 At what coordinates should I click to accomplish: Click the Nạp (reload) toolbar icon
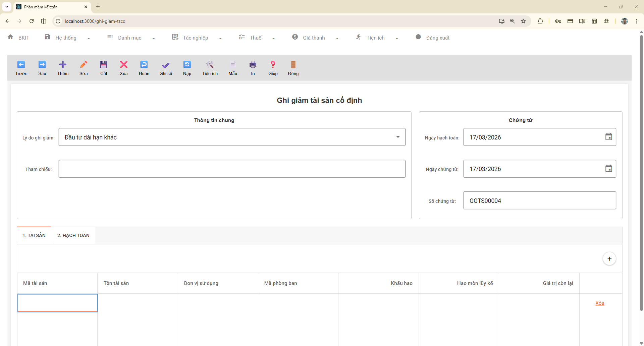point(187,65)
